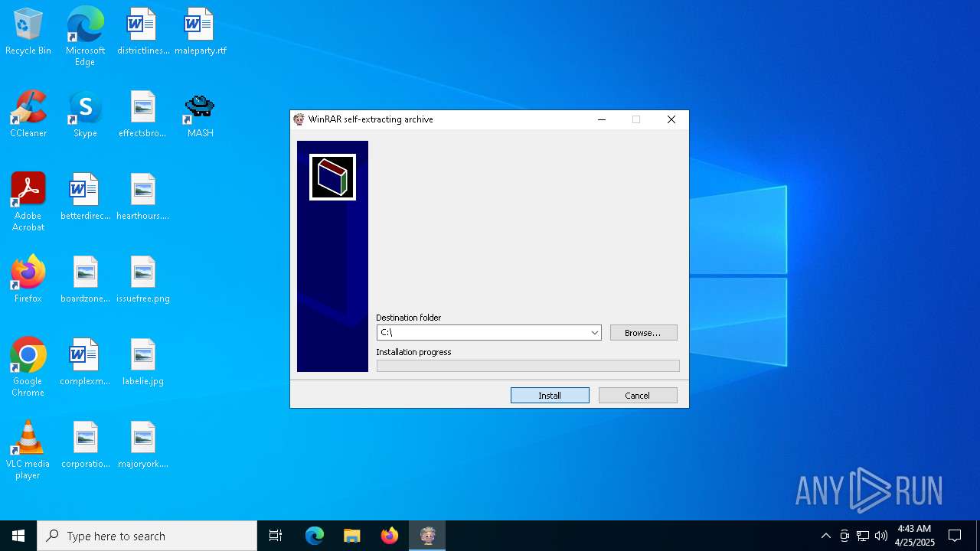Viewport: 980px width, 551px height.
Task: Open the clock showing 4:43 AM
Action: 915,536
